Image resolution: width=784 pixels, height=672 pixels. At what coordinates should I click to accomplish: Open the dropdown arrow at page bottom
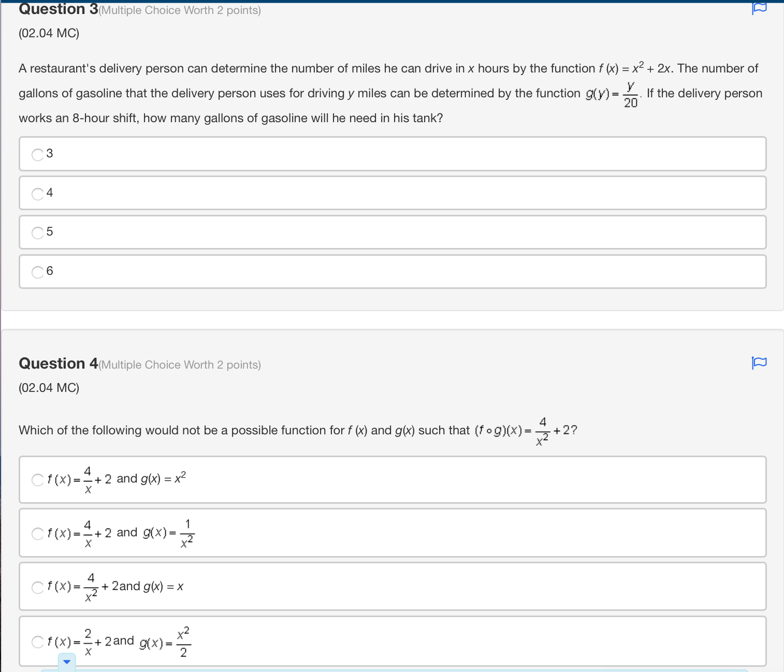(66, 661)
